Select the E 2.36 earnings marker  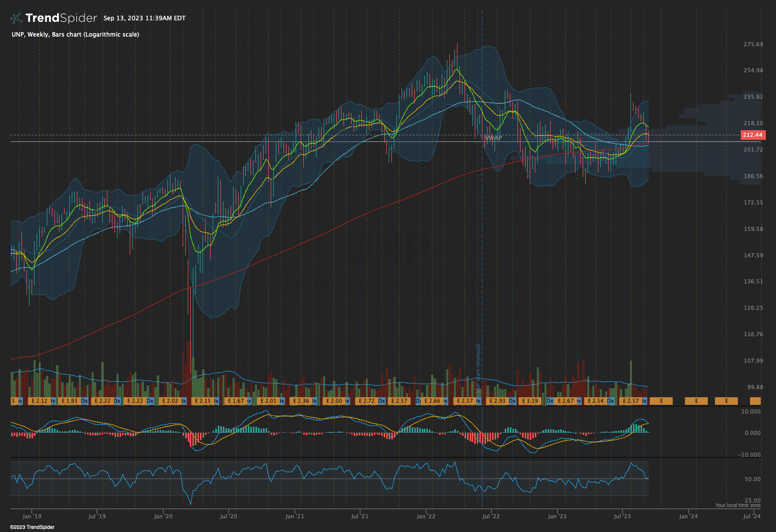(300, 400)
